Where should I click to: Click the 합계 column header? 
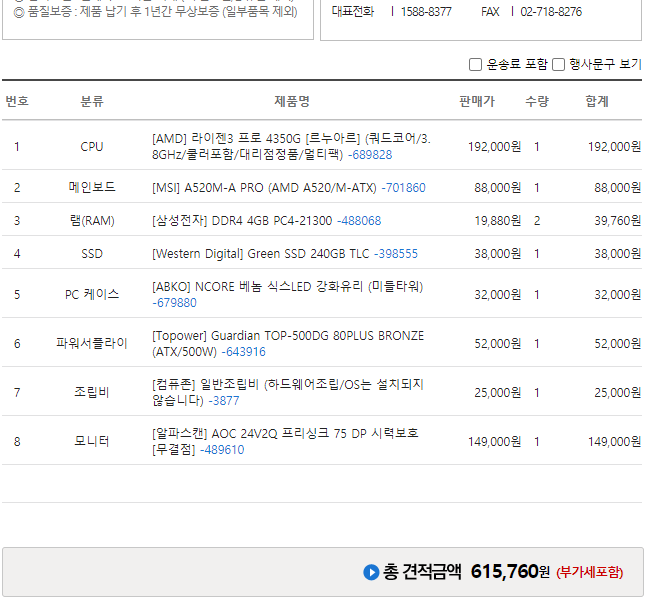(597, 101)
